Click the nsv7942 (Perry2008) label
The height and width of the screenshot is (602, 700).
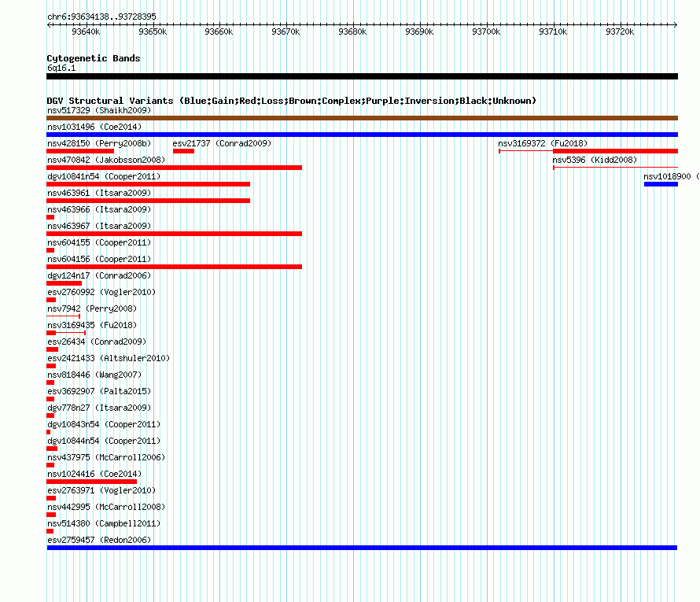coord(92,308)
